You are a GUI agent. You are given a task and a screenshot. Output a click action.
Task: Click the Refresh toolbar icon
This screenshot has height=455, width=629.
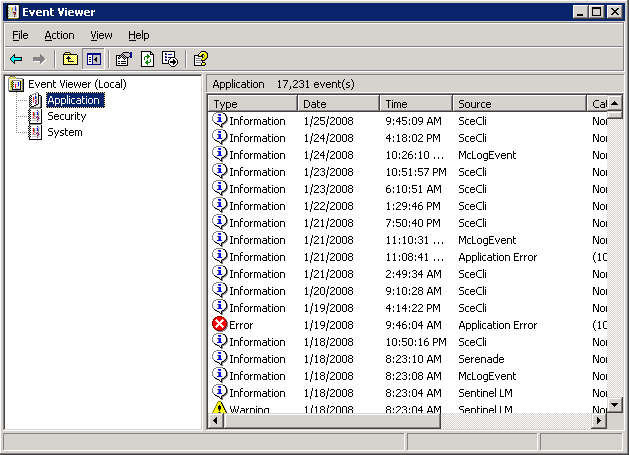point(147,59)
